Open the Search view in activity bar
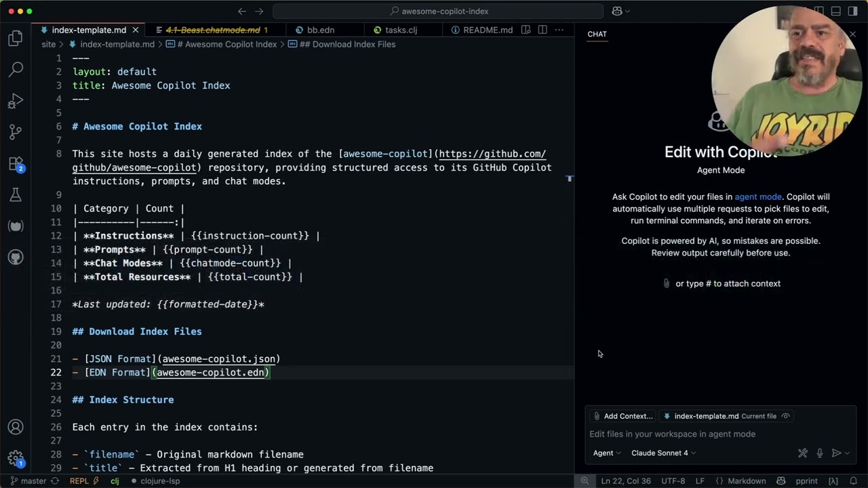Viewport: 868px width, 488px height. click(16, 69)
